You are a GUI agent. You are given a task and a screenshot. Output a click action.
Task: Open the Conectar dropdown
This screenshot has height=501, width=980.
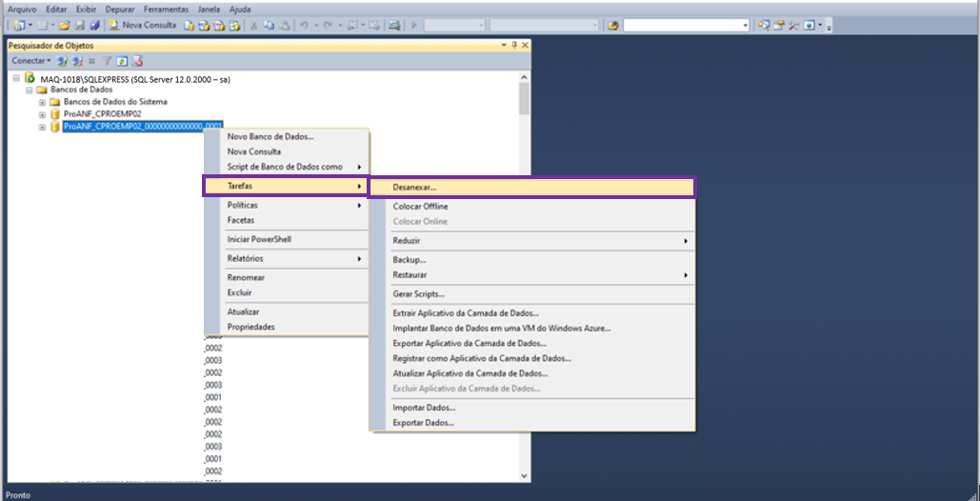[x=30, y=60]
